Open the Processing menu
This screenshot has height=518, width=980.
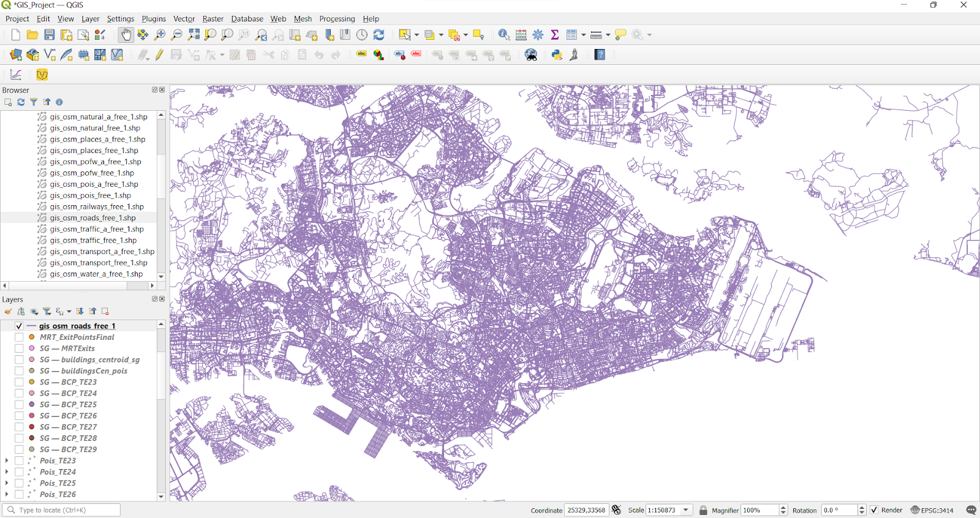pos(337,19)
